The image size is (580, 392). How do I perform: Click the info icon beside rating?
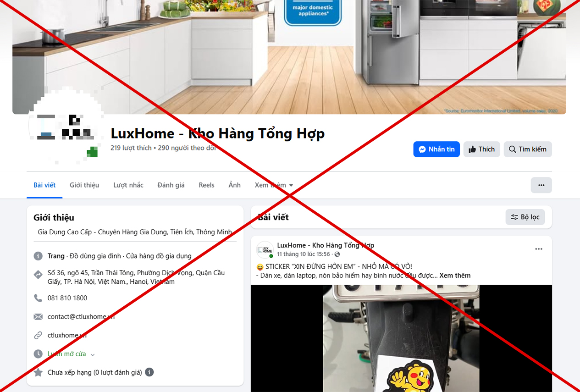(149, 372)
